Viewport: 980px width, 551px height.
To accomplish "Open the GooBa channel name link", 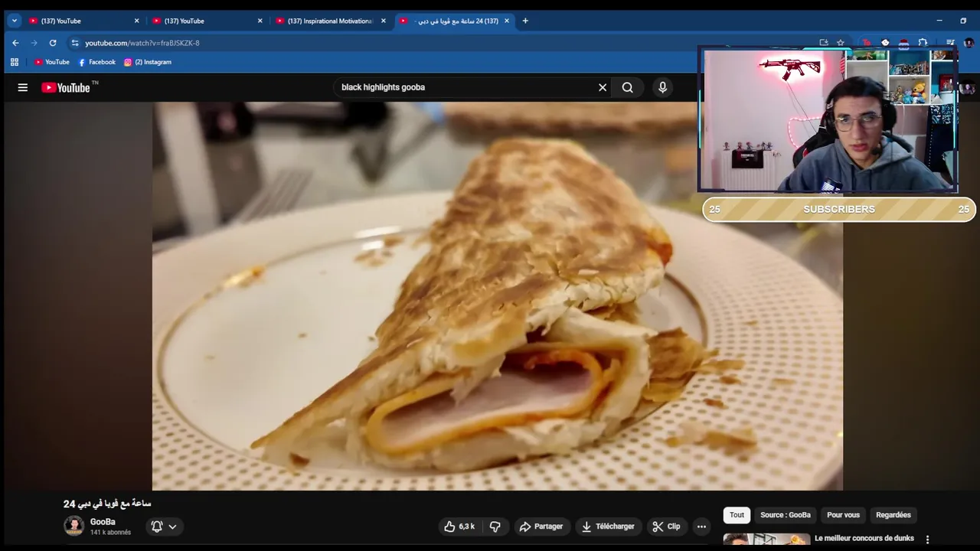I will tap(103, 522).
